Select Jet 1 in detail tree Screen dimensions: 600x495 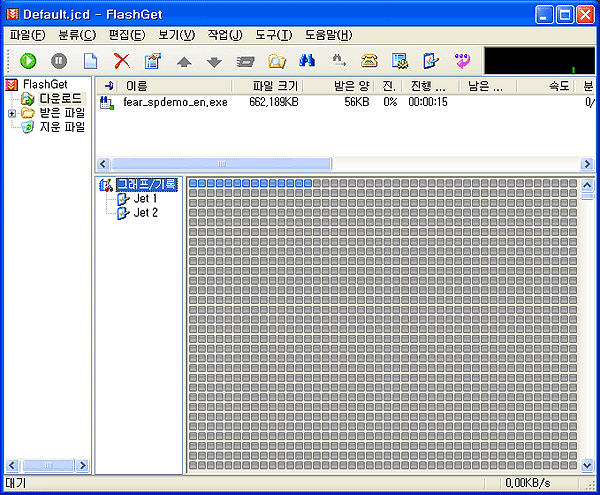click(x=145, y=199)
